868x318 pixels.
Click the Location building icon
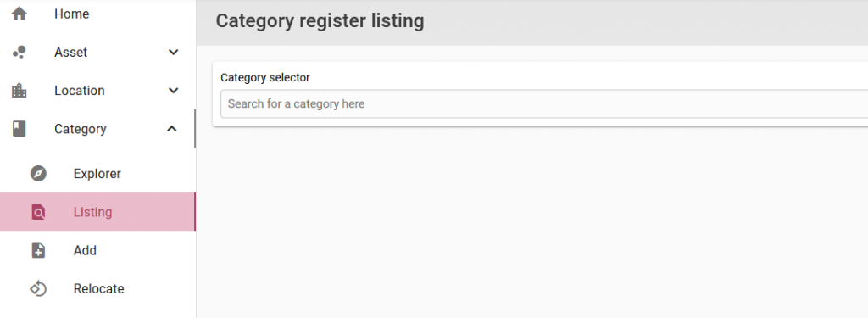click(x=19, y=90)
